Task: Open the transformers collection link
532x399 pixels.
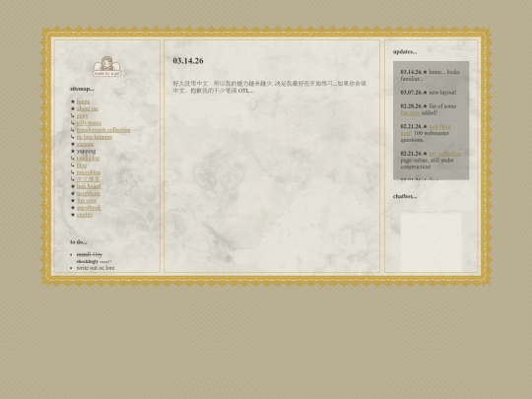Action: (103, 130)
